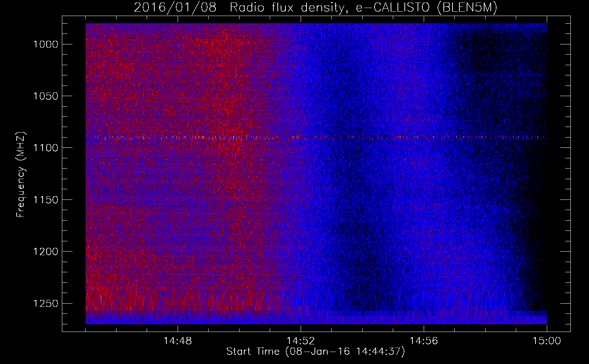Click the 14:52 time tick label
Image resolution: width=589 pixels, height=364 pixels.
(x=301, y=341)
